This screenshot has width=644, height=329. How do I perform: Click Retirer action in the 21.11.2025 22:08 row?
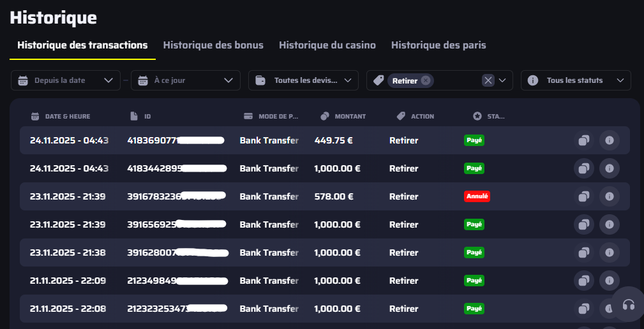tap(404, 309)
